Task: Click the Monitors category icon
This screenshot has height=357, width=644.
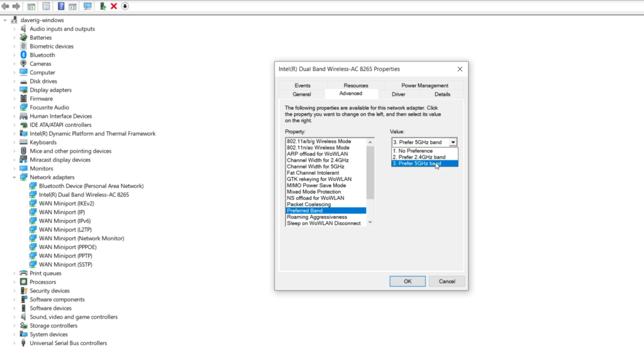Action: click(23, 168)
